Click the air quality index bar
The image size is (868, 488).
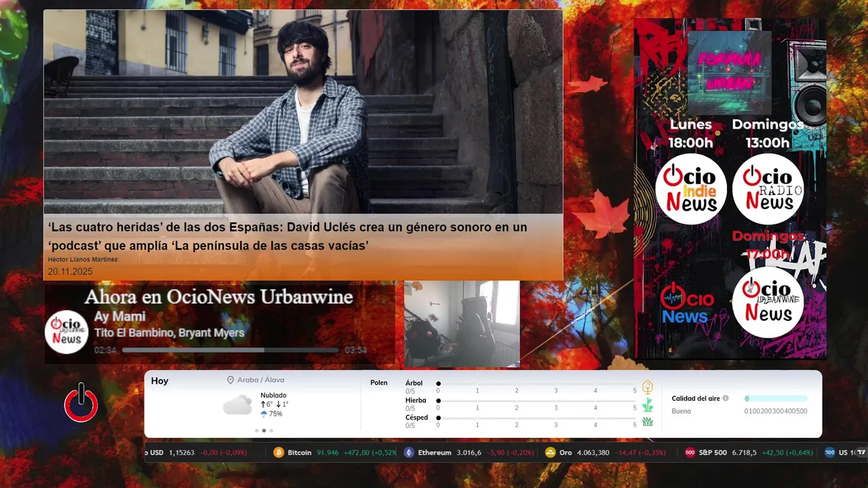(776, 399)
